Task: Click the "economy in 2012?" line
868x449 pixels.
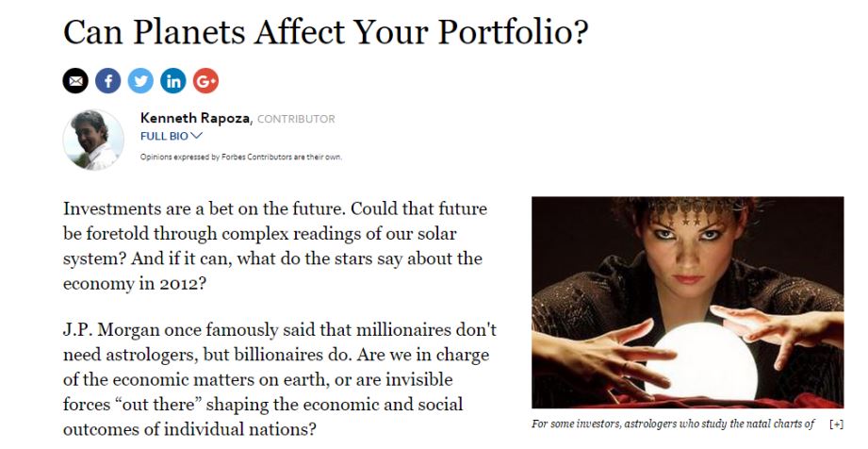Action: (x=135, y=283)
